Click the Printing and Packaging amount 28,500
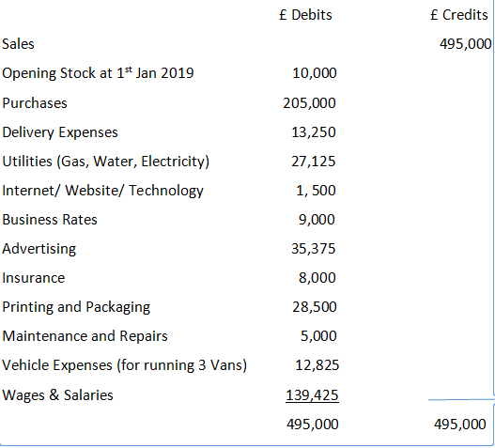Image resolution: width=495 pixels, height=448 pixels. pyautogui.click(x=315, y=307)
